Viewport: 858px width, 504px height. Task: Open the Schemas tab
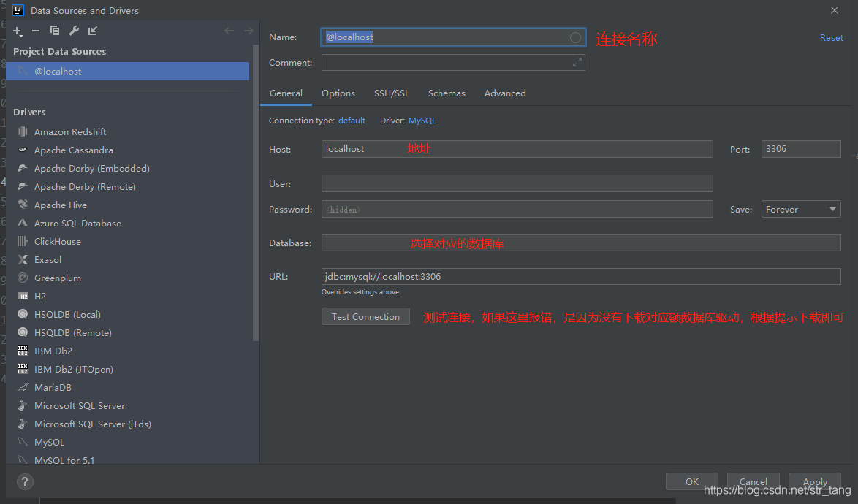447,93
